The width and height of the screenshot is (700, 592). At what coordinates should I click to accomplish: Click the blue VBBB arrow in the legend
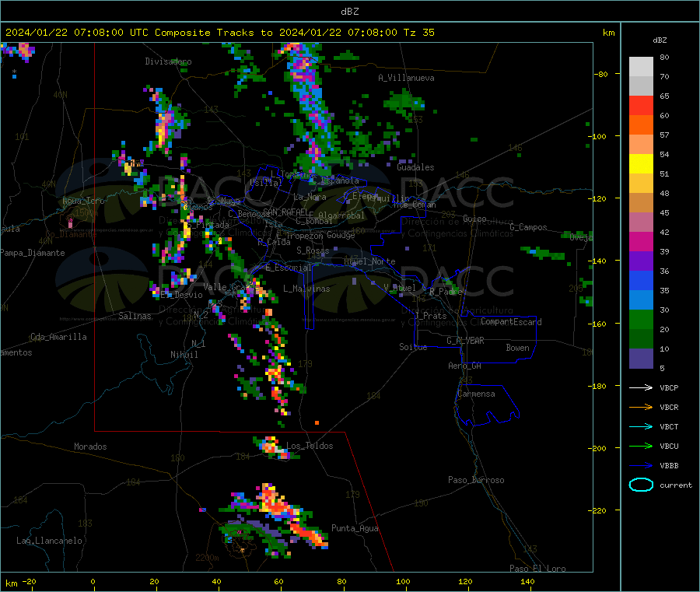pos(641,466)
